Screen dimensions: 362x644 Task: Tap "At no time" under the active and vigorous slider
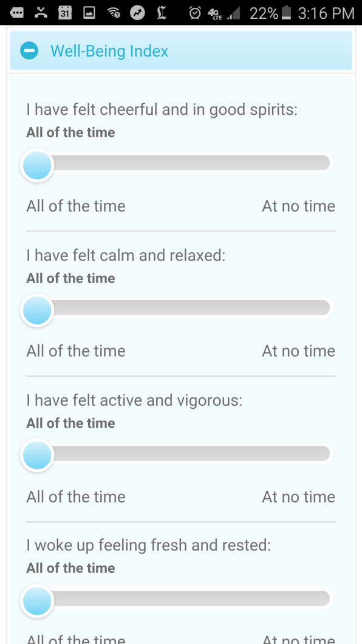click(298, 497)
